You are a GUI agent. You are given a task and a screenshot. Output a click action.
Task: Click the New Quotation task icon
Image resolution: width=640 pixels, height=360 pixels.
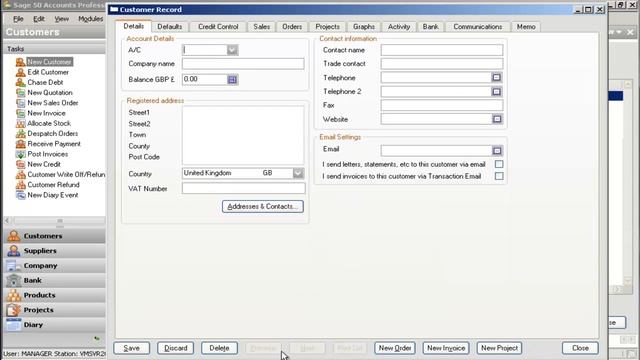pos(20,93)
